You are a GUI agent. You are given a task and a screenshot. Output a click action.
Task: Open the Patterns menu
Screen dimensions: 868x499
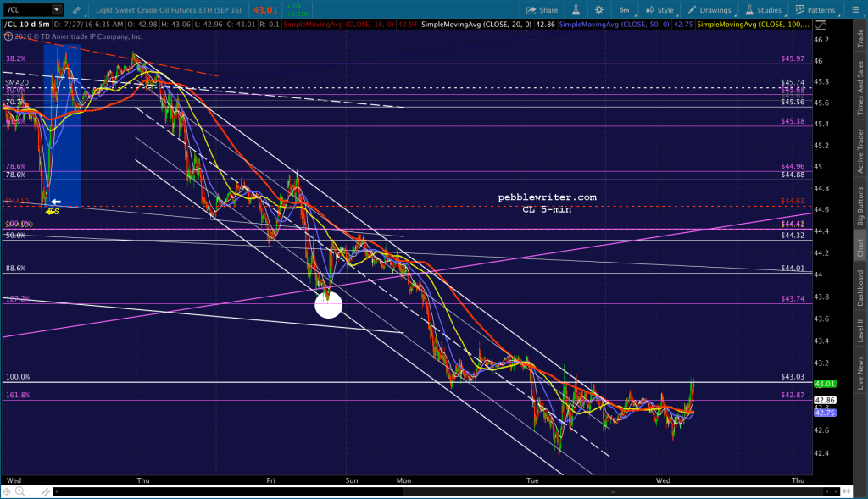[815, 10]
